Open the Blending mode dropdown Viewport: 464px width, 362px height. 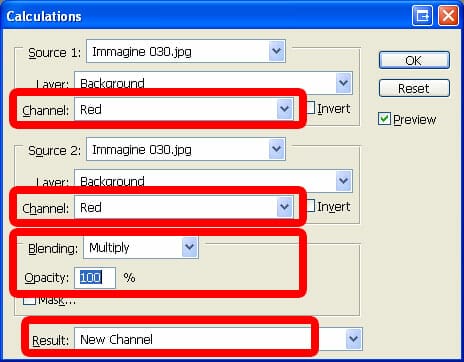click(141, 247)
